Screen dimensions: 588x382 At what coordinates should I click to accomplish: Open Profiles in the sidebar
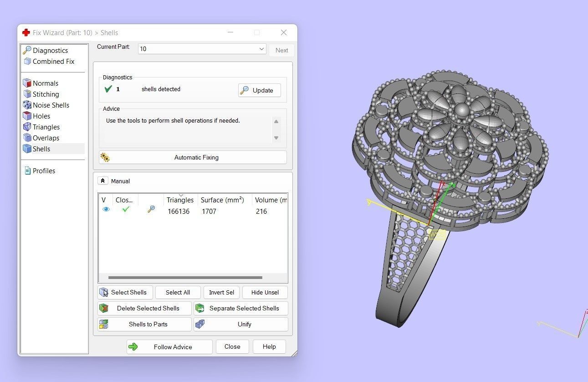pos(44,171)
